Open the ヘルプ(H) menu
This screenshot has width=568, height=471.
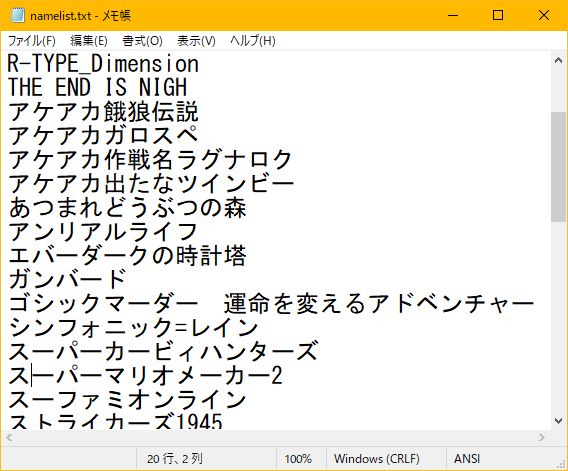[x=253, y=41]
